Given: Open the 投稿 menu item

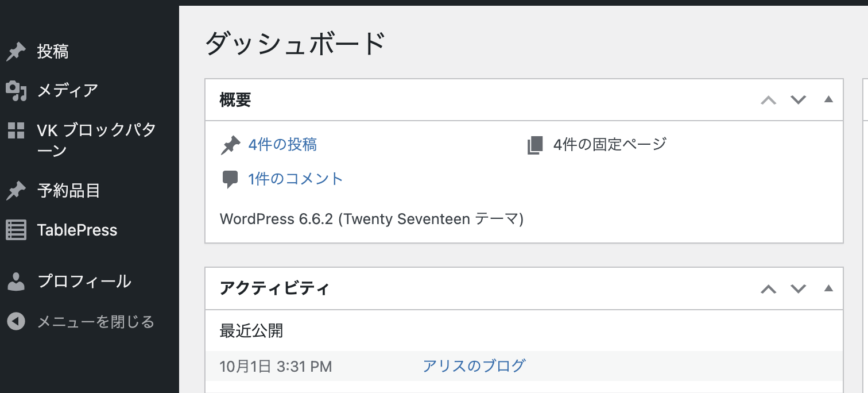Looking at the screenshot, I should pyautogui.click(x=53, y=52).
